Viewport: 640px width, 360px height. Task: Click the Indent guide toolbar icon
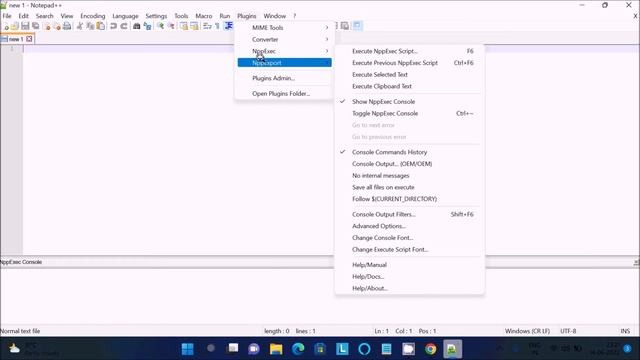(229, 27)
